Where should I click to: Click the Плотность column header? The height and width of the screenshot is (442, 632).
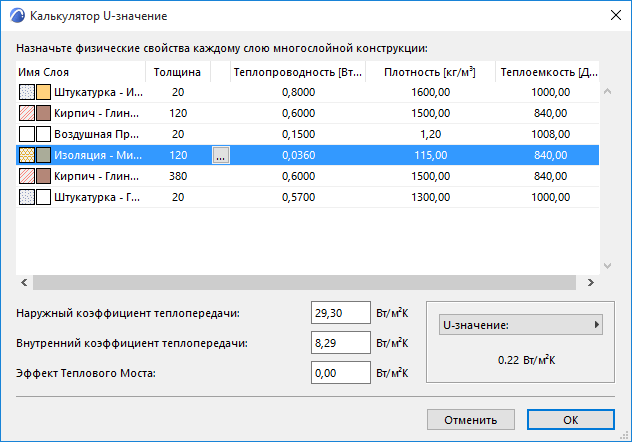click(x=429, y=72)
